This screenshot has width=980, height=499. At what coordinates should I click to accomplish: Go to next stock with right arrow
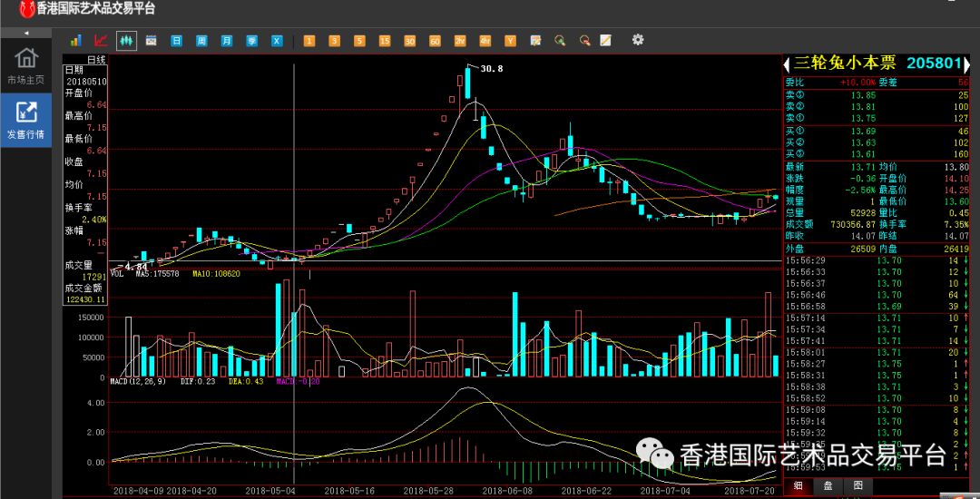point(966,64)
